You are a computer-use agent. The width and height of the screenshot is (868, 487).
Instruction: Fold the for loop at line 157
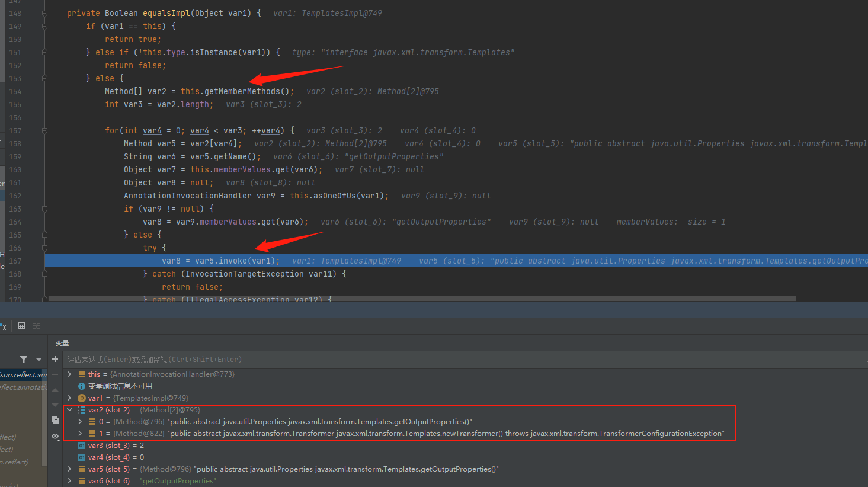(x=44, y=130)
